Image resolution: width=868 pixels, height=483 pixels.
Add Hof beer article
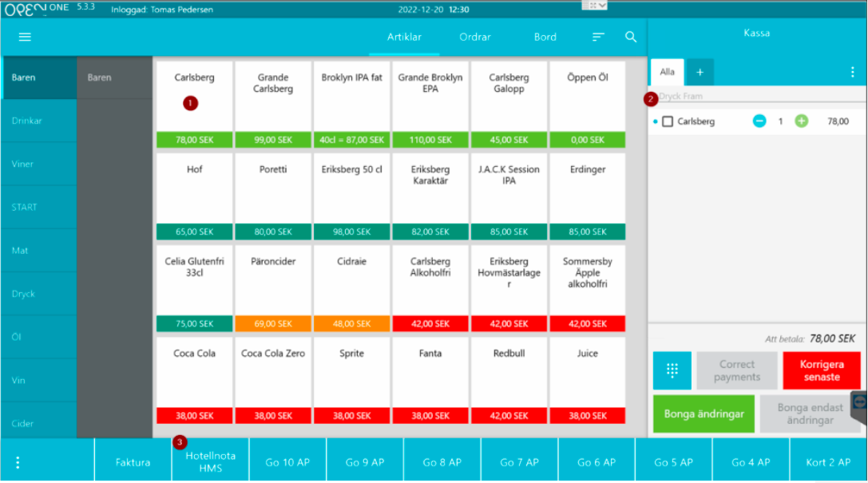tap(194, 196)
